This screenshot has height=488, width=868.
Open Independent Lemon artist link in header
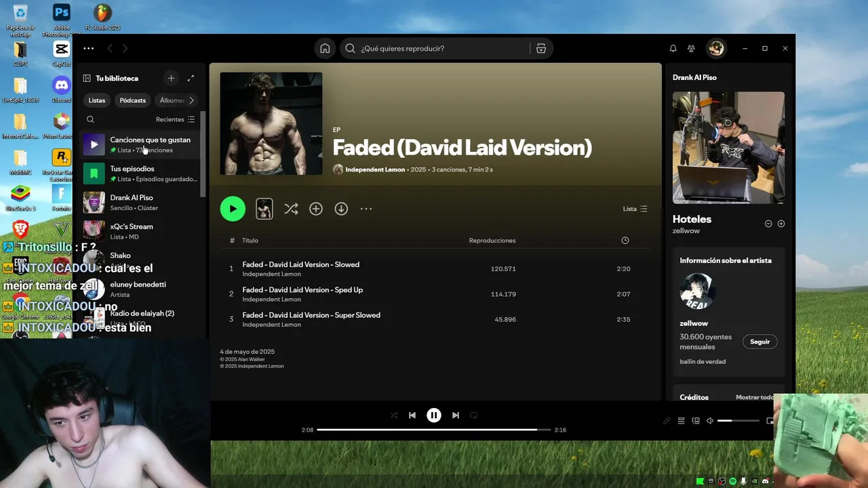375,169
